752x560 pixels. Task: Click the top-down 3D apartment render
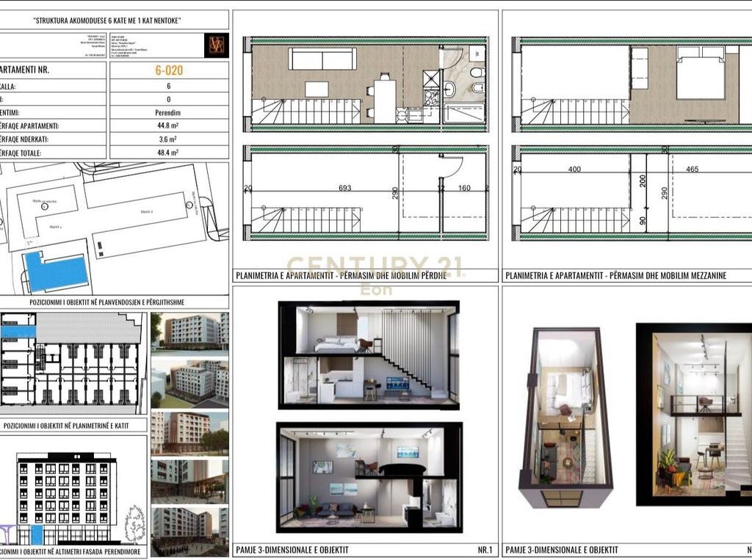(x=567, y=417)
